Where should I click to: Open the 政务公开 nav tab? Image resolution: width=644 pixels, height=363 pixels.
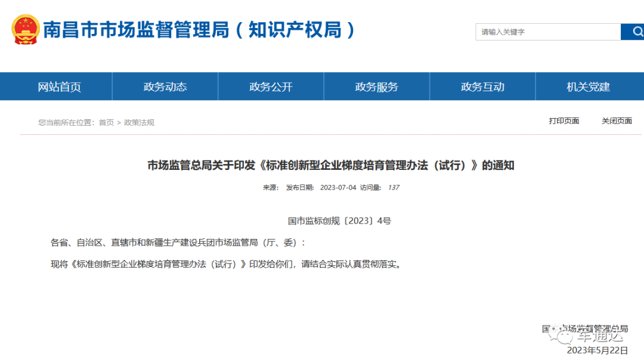(x=271, y=86)
